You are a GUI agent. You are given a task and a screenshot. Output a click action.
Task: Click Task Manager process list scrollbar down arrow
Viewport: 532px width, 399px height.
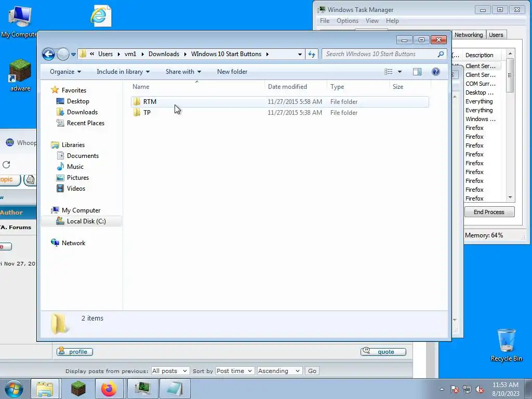pyautogui.click(x=510, y=197)
